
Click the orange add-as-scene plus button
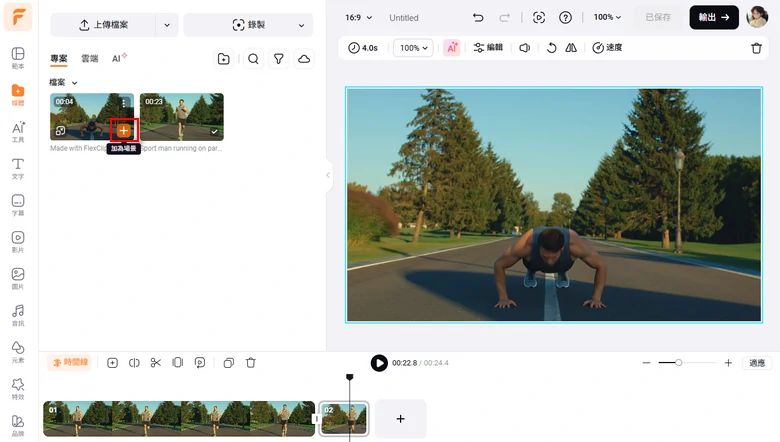click(124, 131)
